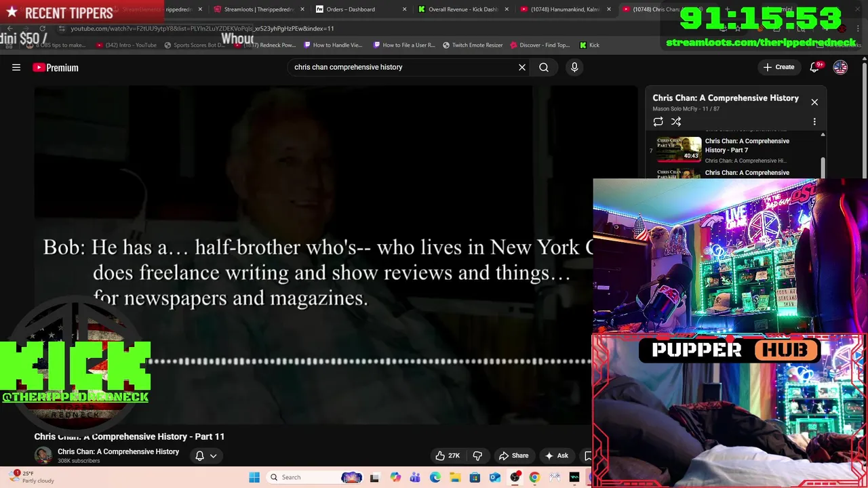This screenshot has height=488, width=868.
Task: Open the channel avatar icon
Action: [x=43, y=455]
